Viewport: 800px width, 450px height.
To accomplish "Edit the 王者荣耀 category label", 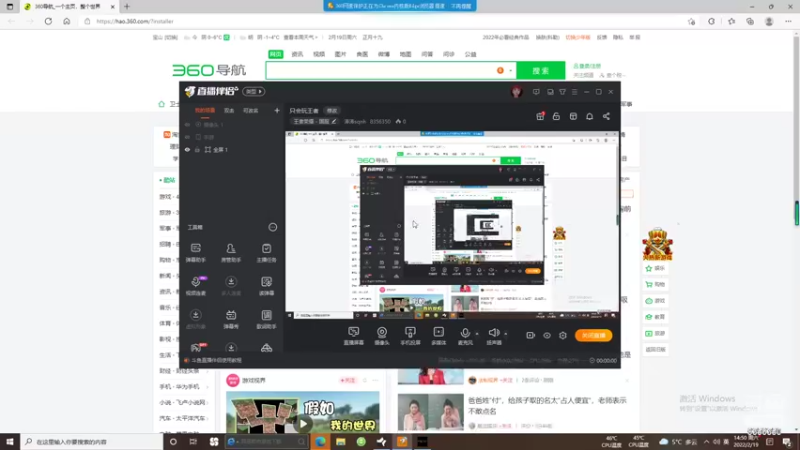I will [315, 122].
